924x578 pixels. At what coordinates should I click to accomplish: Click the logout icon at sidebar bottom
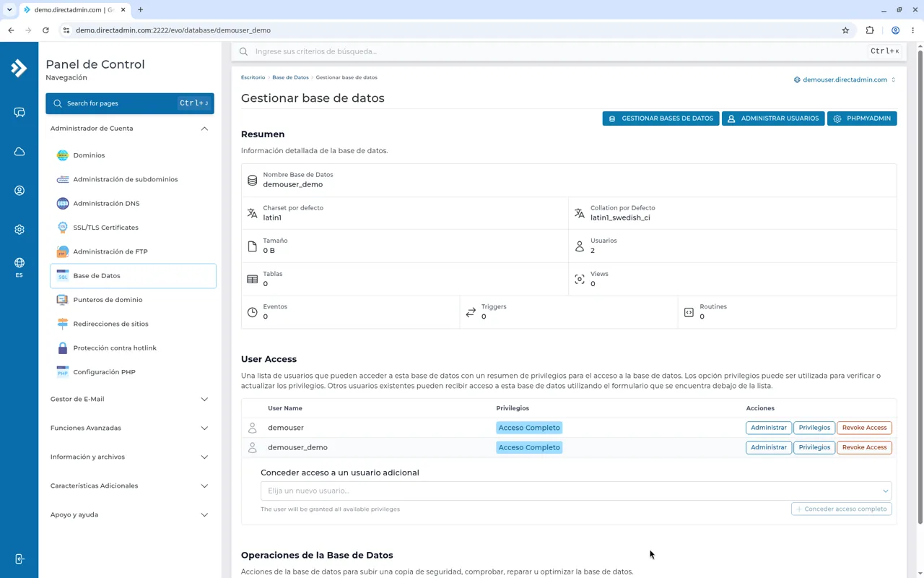click(x=19, y=559)
